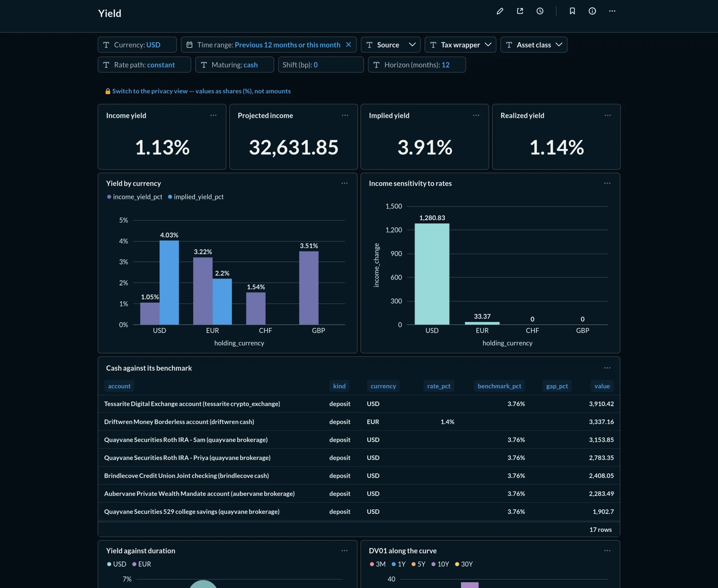Expand the Source filter dropdown
Viewport: 718px width, 588px height.
(x=391, y=45)
